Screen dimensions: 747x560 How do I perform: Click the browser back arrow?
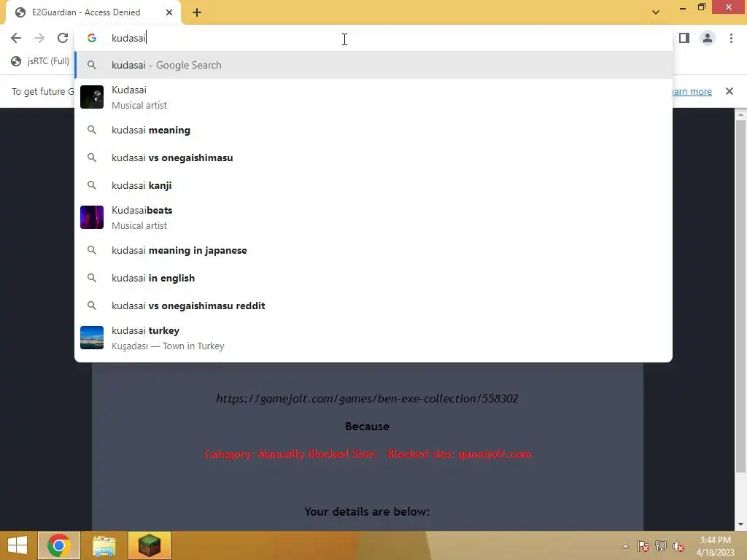click(16, 38)
